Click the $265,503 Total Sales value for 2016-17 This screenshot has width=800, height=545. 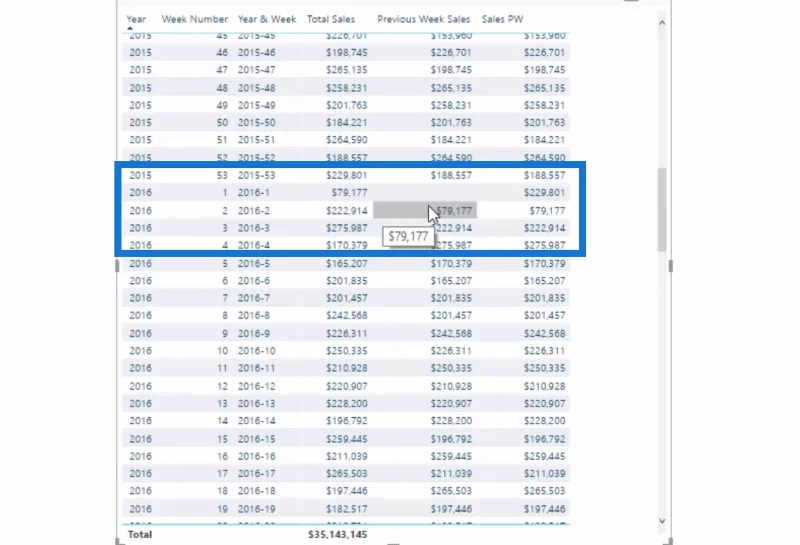346,474
